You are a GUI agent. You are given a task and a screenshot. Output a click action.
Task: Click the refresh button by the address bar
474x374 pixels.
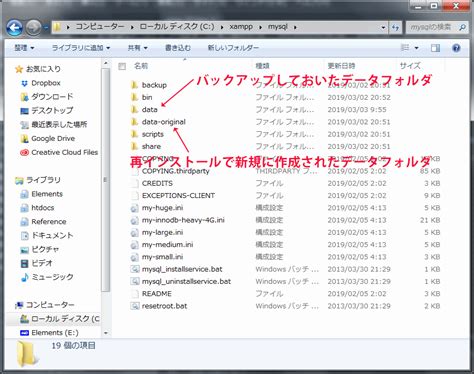coord(396,27)
